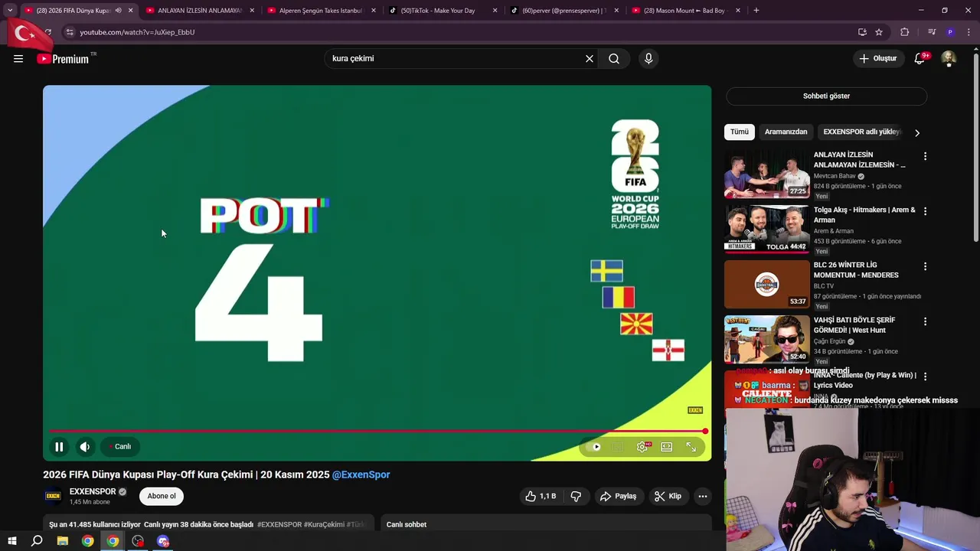The width and height of the screenshot is (980, 551).
Task: Show live chat with Sohbeti göster
Action: (x=826, y=96)
